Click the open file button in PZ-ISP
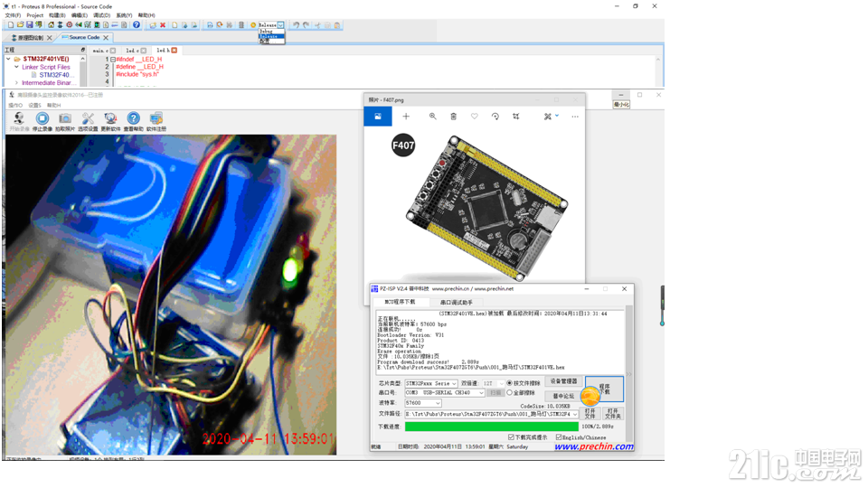868x488 pixels. [x=590, y=414]
